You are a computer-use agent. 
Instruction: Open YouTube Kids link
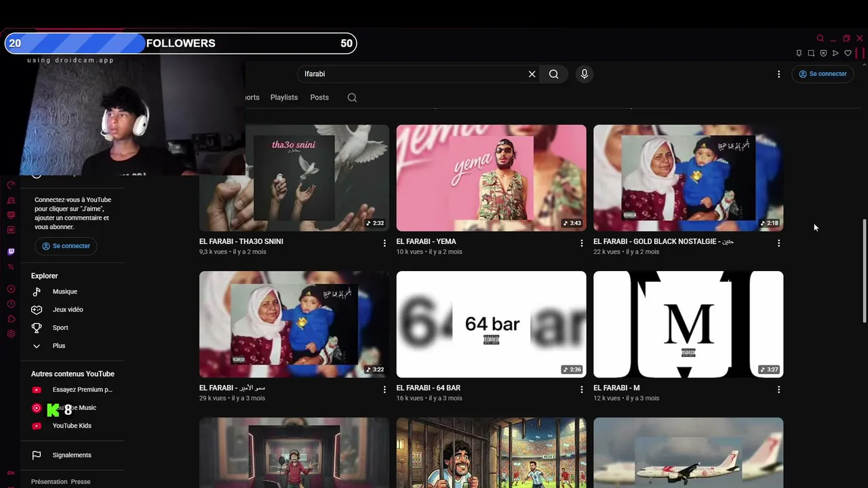click(73, 426)
